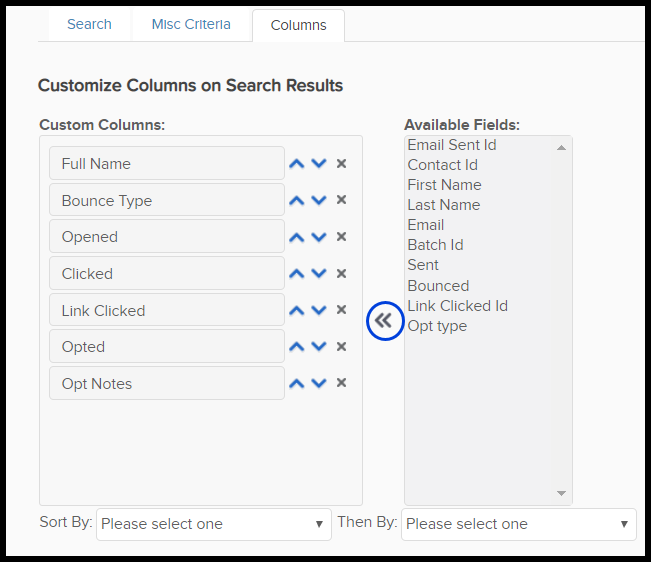
Task: Remove the Opened column
Action: 341,237
